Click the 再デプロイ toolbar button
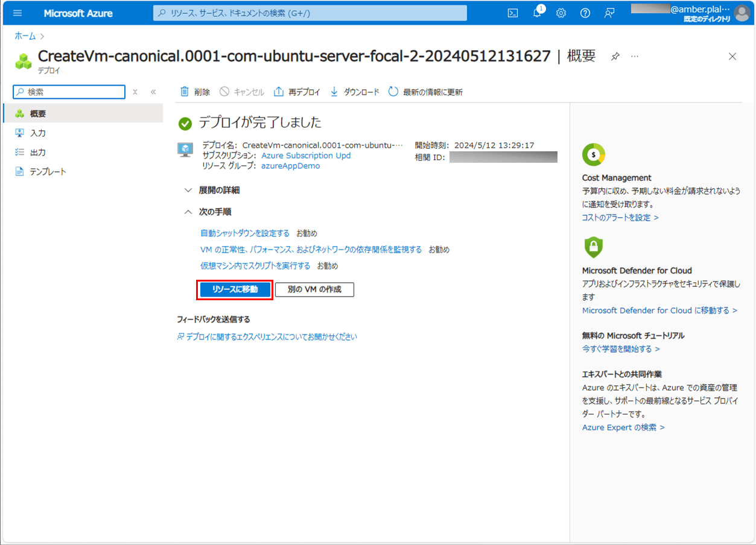Image resolution: width=756 pixels, height=545 pixels. (x=297, y=92)
